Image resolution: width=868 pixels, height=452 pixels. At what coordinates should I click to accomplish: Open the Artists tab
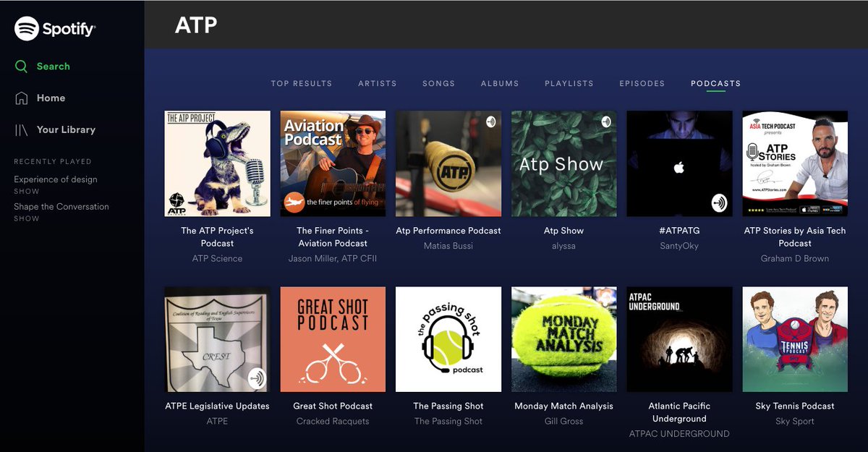click(378, 83)
